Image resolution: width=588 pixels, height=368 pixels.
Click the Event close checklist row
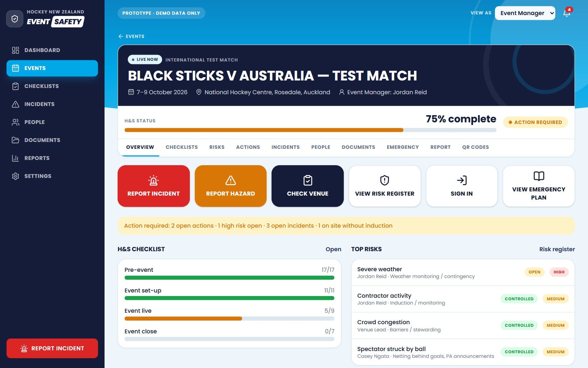(x=229, y=335)
